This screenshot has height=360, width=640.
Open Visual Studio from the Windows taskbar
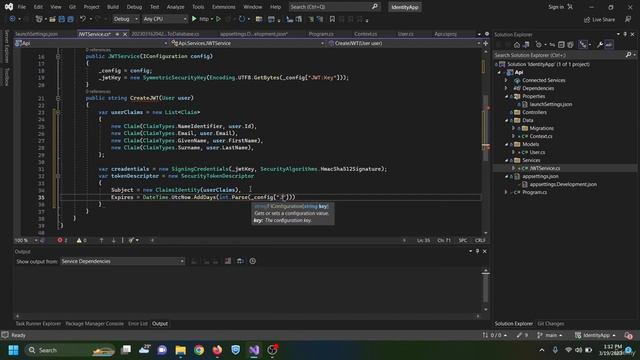[254, 350]
